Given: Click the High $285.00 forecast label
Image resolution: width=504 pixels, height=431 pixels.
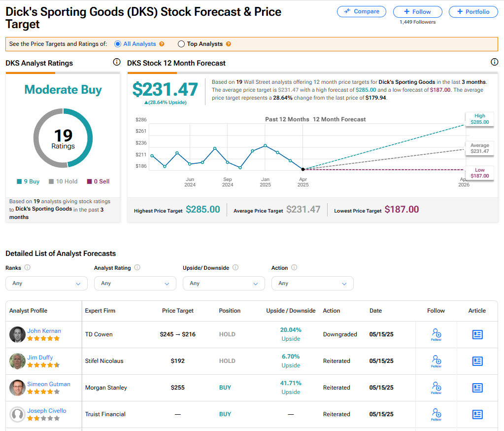Looking at the screenshot, I should [479, 119].
